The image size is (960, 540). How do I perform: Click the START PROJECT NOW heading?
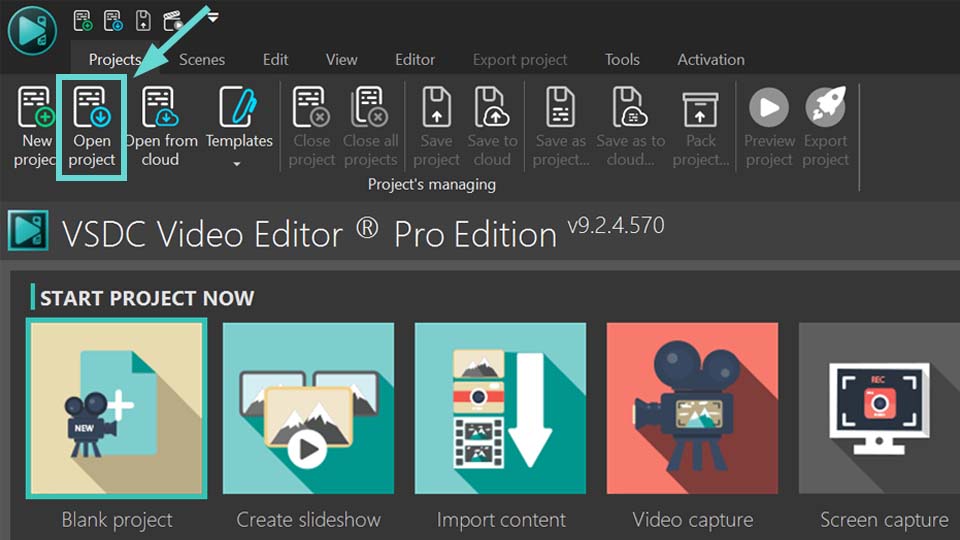point(147,298)
